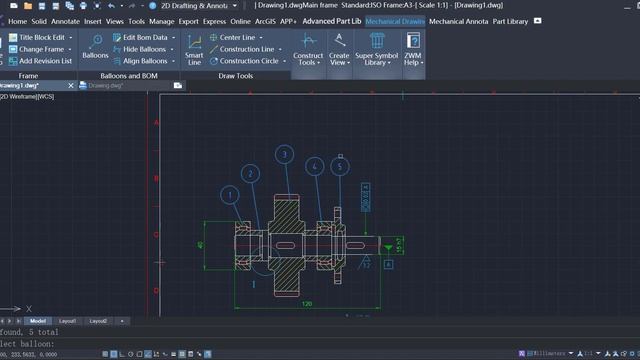Open the Mechanical Annota tab
The height and width of the screenshot is (360, 640).
coord(458,21)
